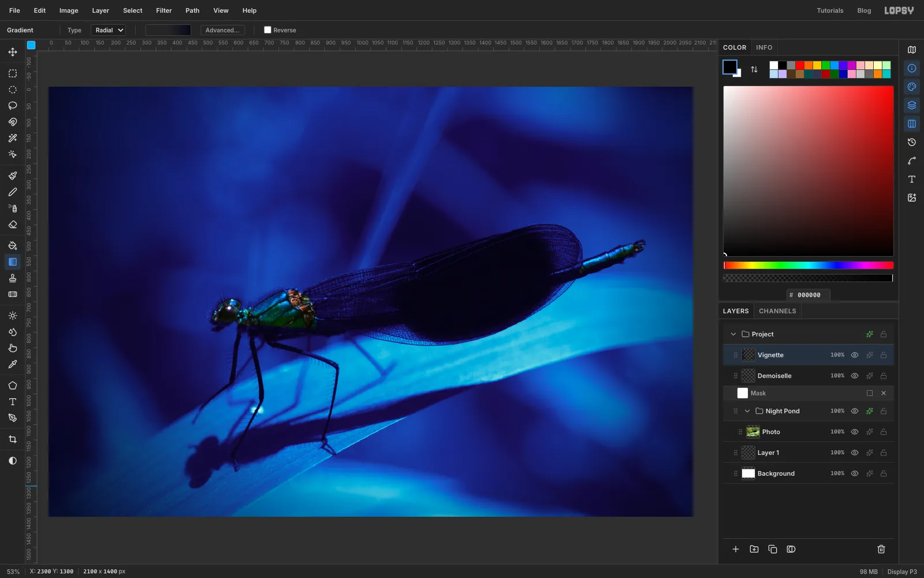Select the Pencil tool

(13, 192)
